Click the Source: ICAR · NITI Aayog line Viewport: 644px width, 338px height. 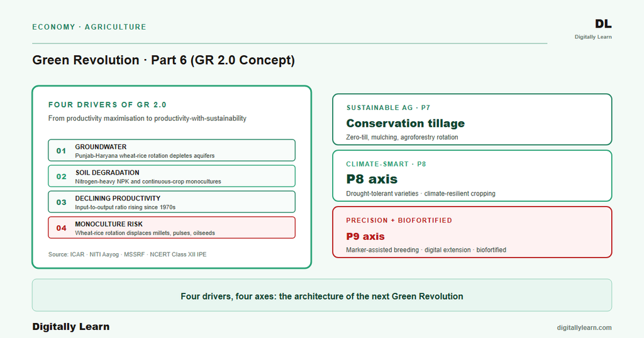tap(127, 254)
